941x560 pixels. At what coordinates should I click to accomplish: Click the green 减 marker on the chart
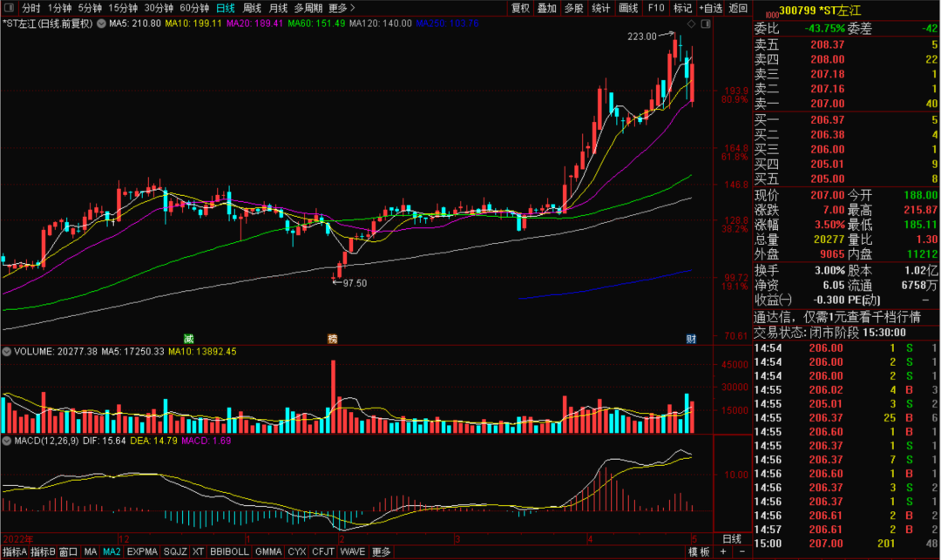[187, 338]
